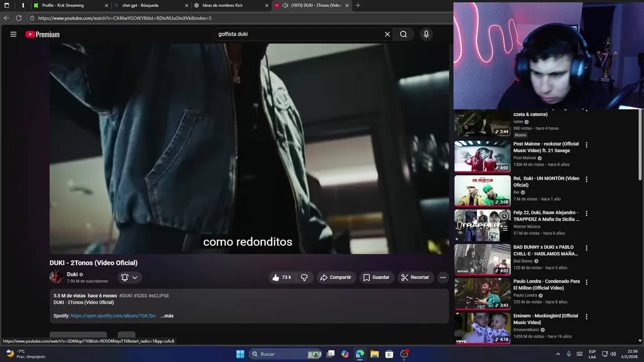The width and height of the screenshot is (644, 362).
Task: Open Duki channel avatar
Action: pyautogui.click(x=56, y=277)
